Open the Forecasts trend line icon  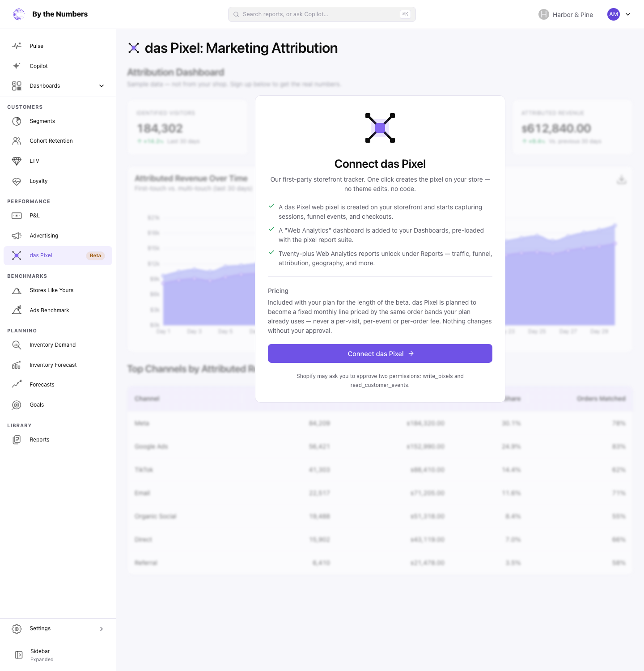pos(17,385)
